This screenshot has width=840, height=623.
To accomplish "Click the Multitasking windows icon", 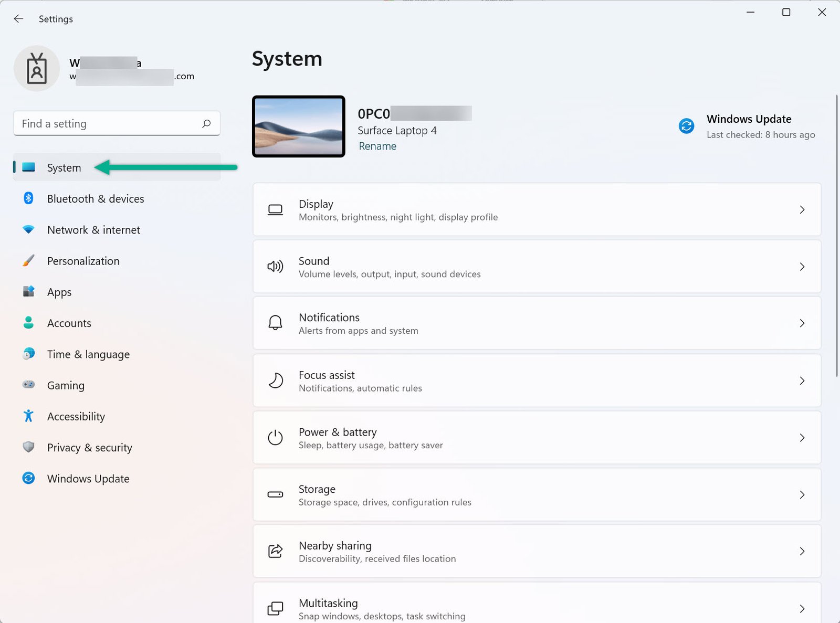I will click(275, 608).
